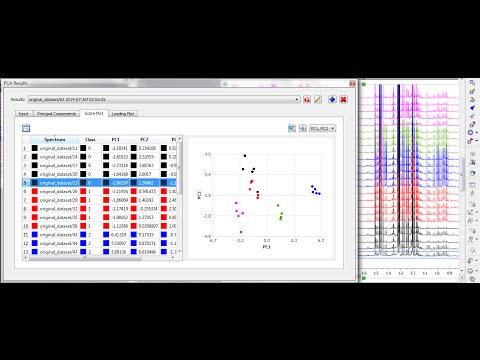Click the yellow pencil edit icon beside Results
Screen dimensions: 480x360
click(x=318, y=99)
